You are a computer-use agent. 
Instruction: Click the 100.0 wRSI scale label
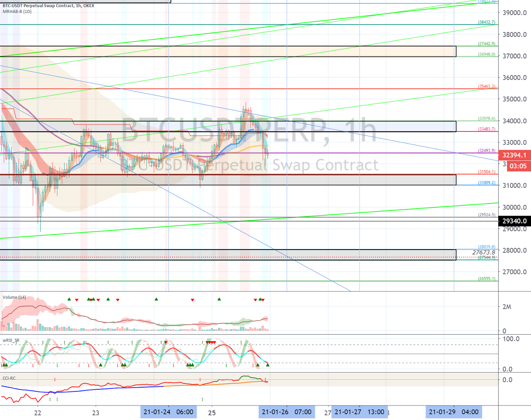[x=511, y=339]
